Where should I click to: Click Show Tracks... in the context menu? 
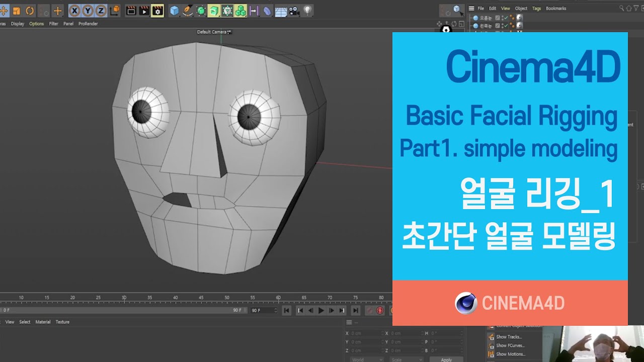click(x=509, y=337)
